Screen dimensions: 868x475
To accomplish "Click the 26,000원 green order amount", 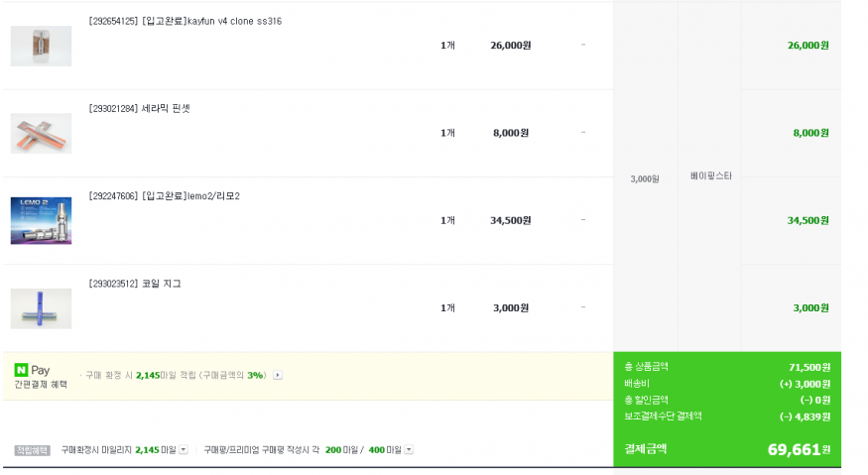I will click(808, 46).
